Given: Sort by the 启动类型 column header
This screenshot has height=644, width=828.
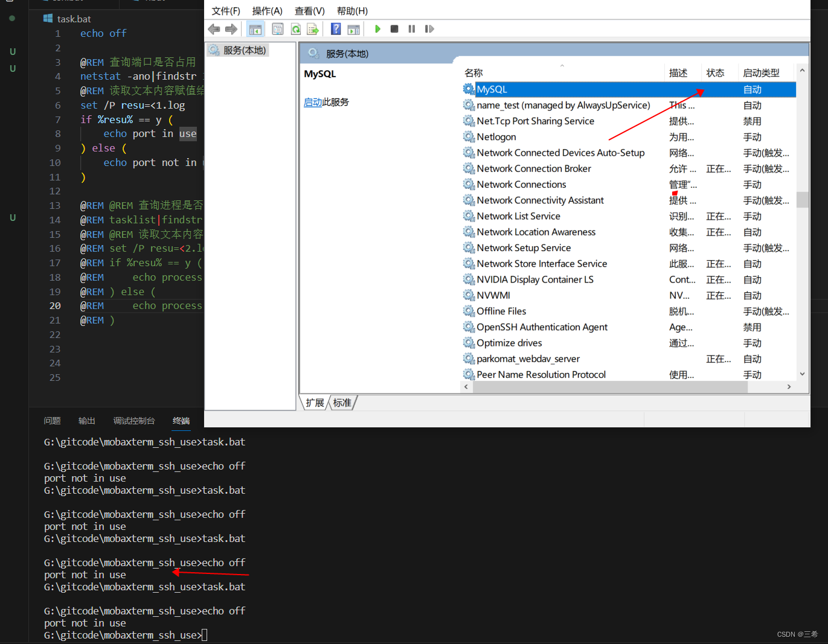Looking at the screenshot, I should [x=767, y=72].
